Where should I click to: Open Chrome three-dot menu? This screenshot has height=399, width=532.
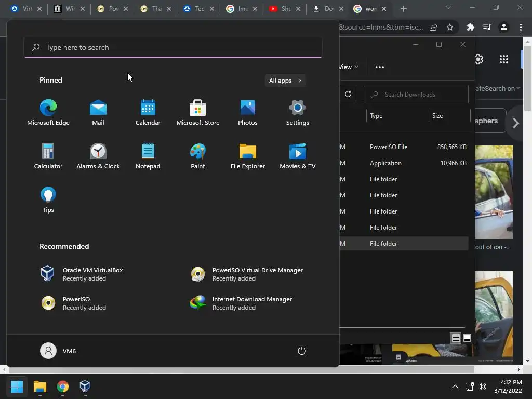pos(521,27)
